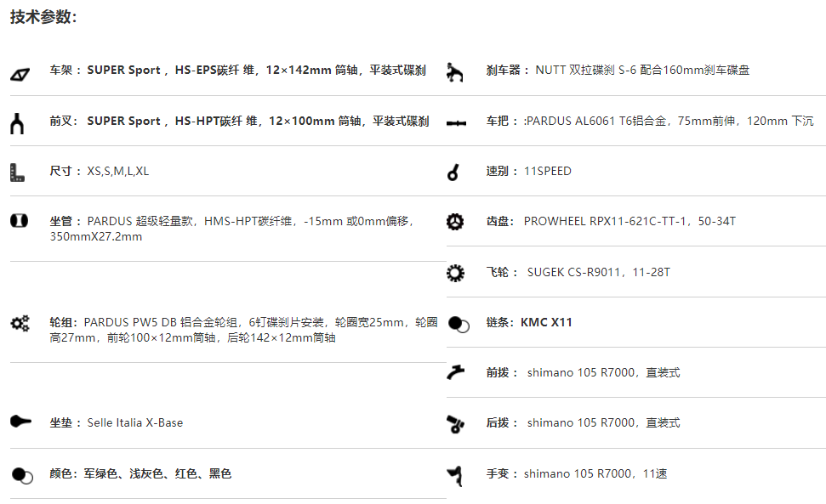
Task: Click the 技术参数 heading
Action: point(43,17)
